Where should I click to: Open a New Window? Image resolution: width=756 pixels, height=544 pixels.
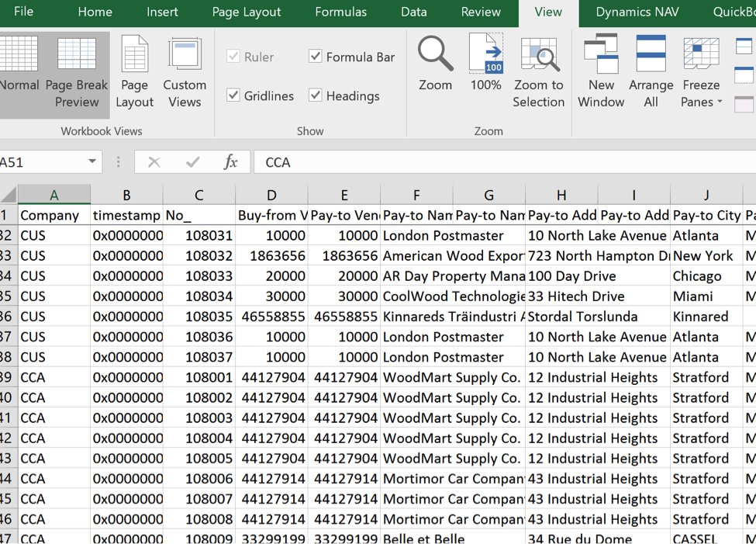601,72
